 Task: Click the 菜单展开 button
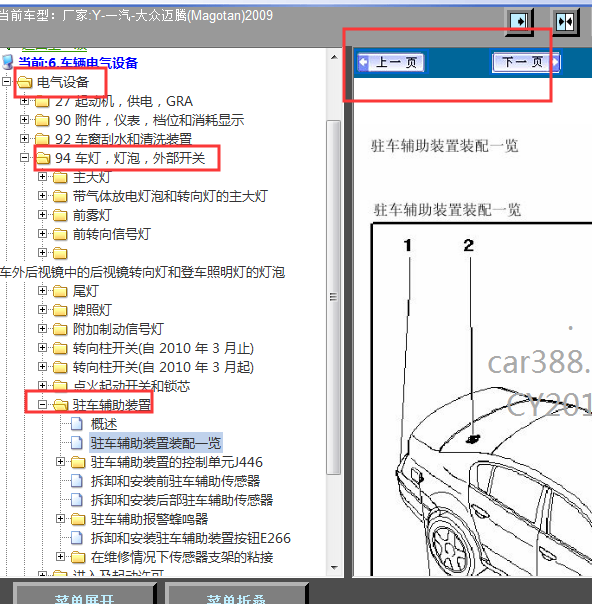[84, 595]
